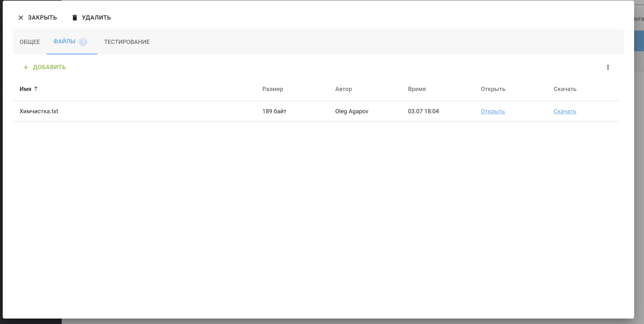Sort table by Имя column header
The width and height of the screenshot is (644, 324).
coord(25,89)
